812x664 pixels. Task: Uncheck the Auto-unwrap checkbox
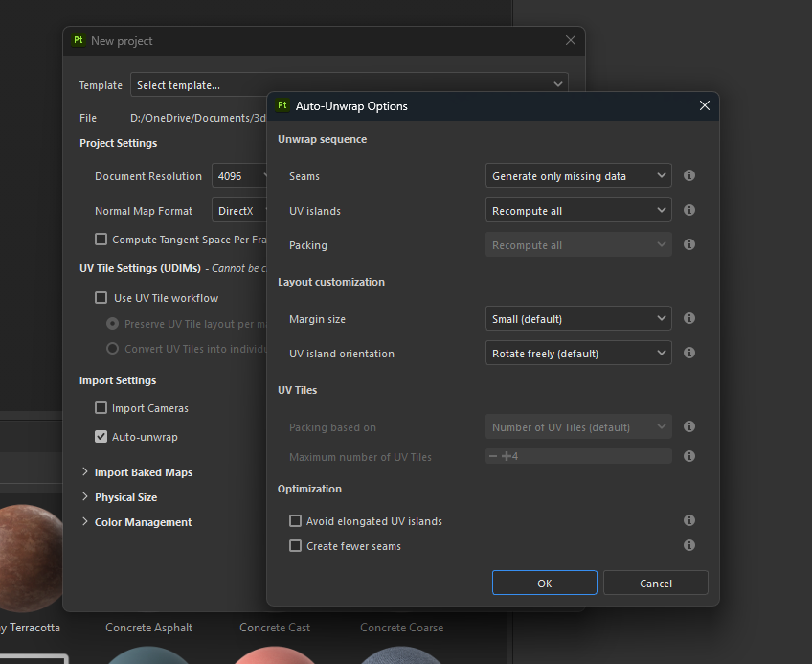101,437
